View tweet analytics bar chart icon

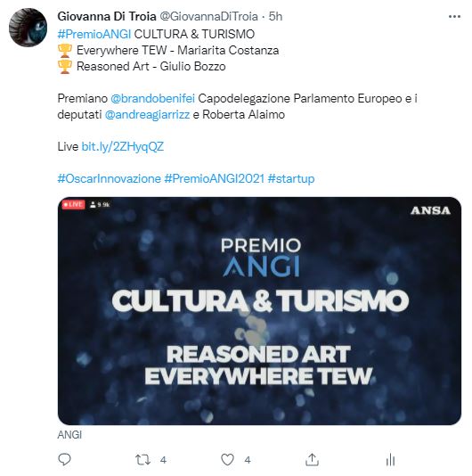(x=391, y=460)
